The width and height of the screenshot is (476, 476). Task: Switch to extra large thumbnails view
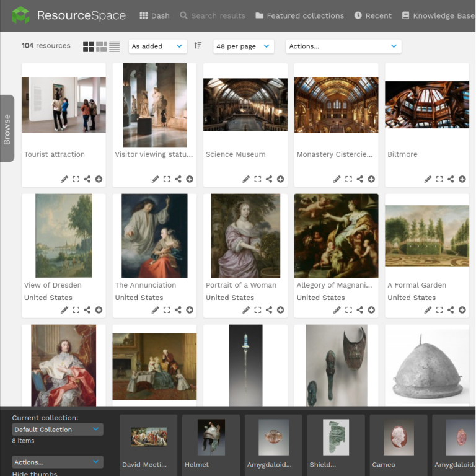[x=102, y=46]
